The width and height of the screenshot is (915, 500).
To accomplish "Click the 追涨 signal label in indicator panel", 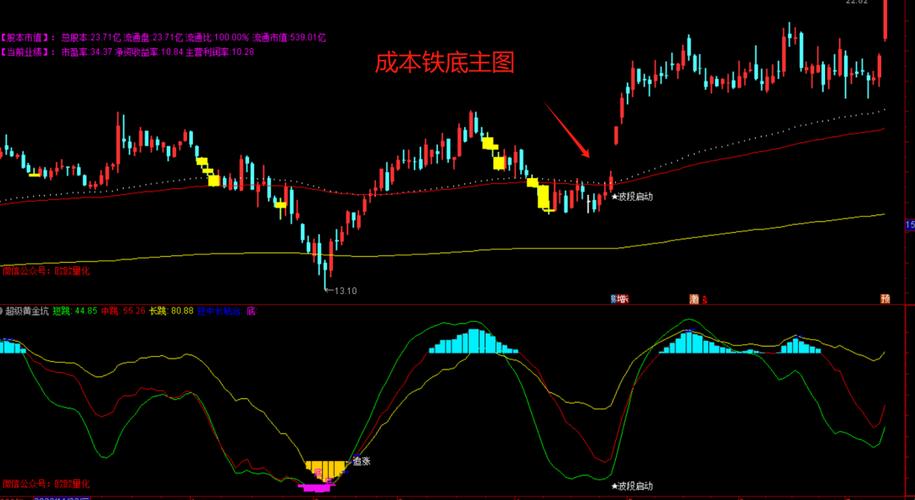I will click(362, 461).
